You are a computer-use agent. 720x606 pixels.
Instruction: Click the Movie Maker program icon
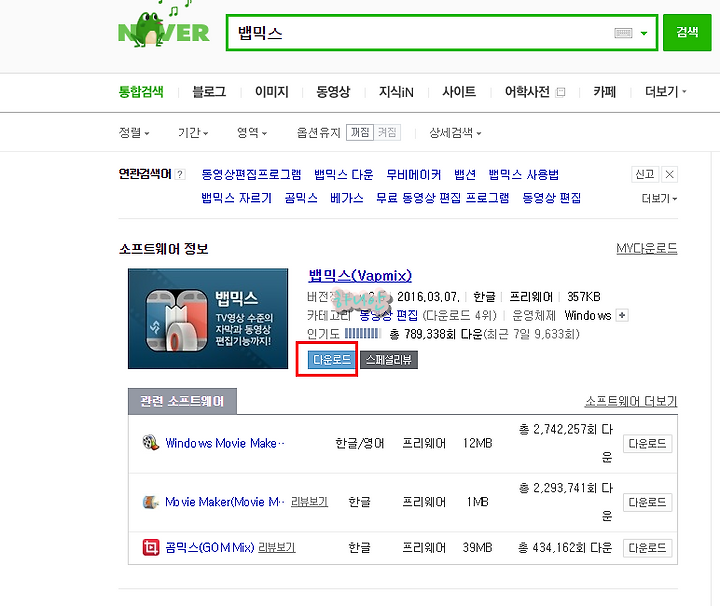pyautogui.click(x=151, y=502)
